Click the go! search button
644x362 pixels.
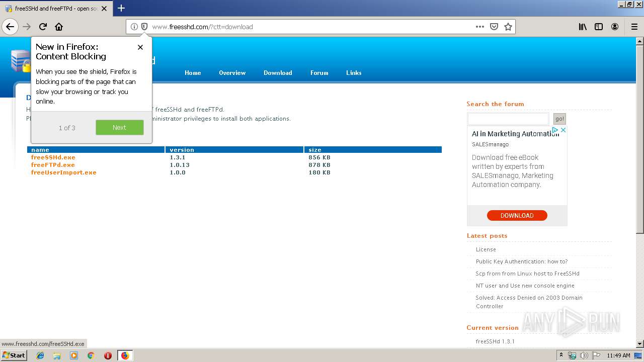559,119
